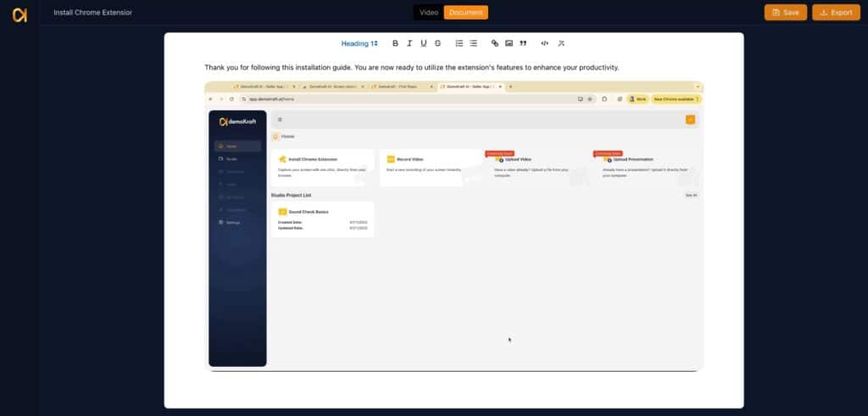Click the demoKraft logo in top-left

point(19,14)
